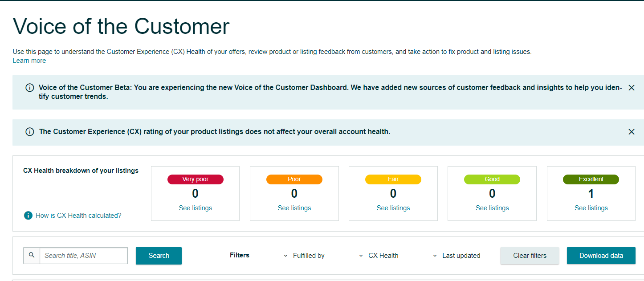Click the blue info icon beside CX Health calculated
Image resolution: width=644 pixels, height=281 pixels.
28,216
